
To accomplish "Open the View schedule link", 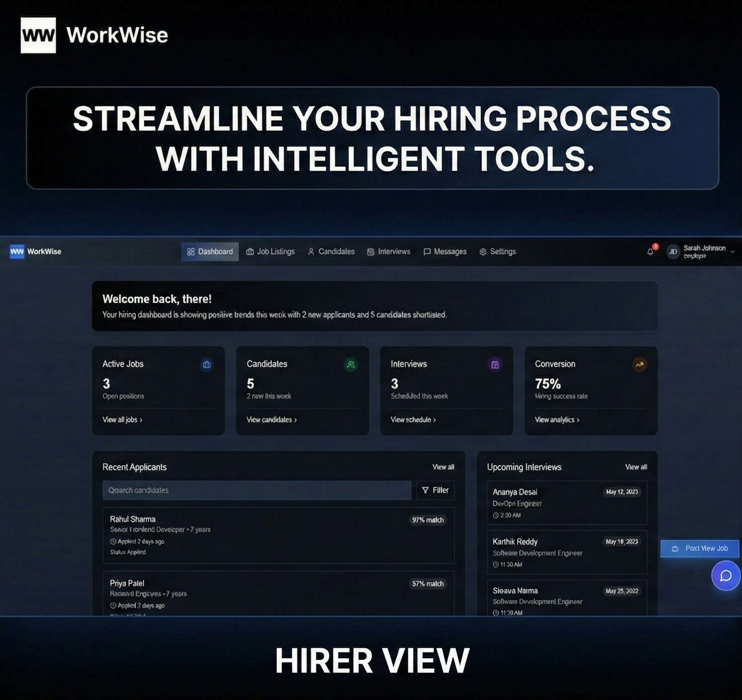I will pyautogui.click(x=413, y=420).
